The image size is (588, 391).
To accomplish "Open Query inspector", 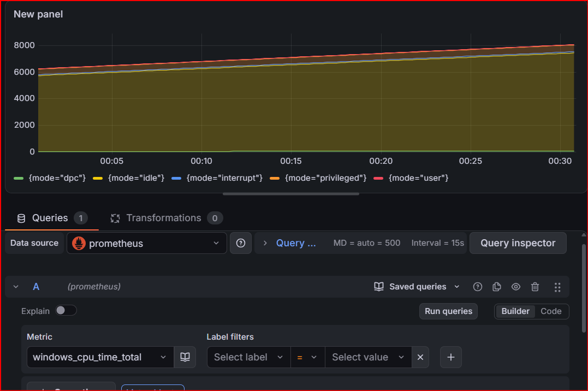I will pos(518,243).
